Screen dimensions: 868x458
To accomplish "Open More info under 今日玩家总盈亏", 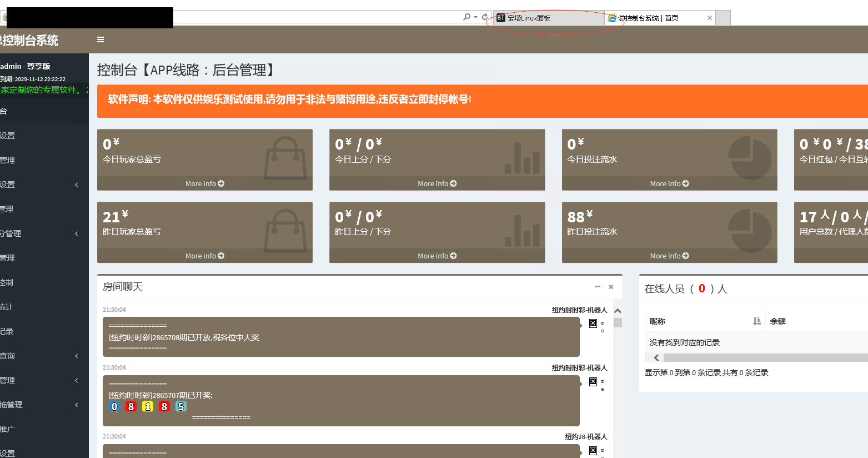I will [204, 183].
